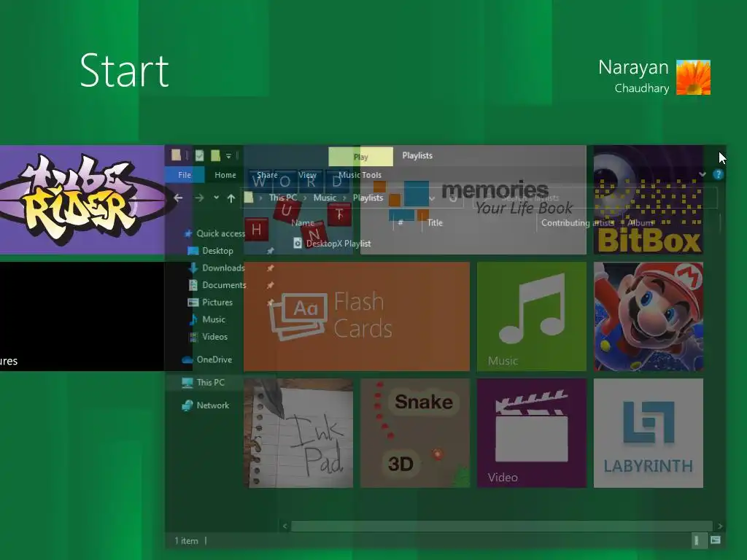Sort by the Name column header

pyautogui.click(x=303, y=223)
